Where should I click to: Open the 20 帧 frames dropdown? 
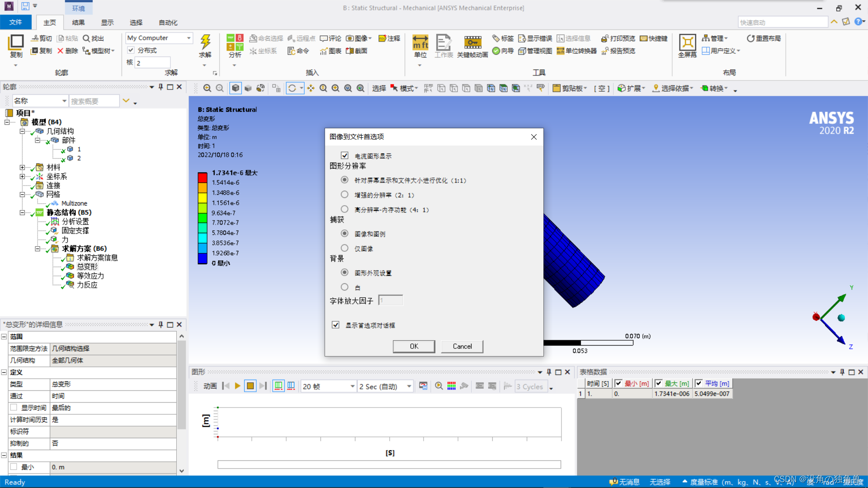pyautogui.click(x=352, y=386)
